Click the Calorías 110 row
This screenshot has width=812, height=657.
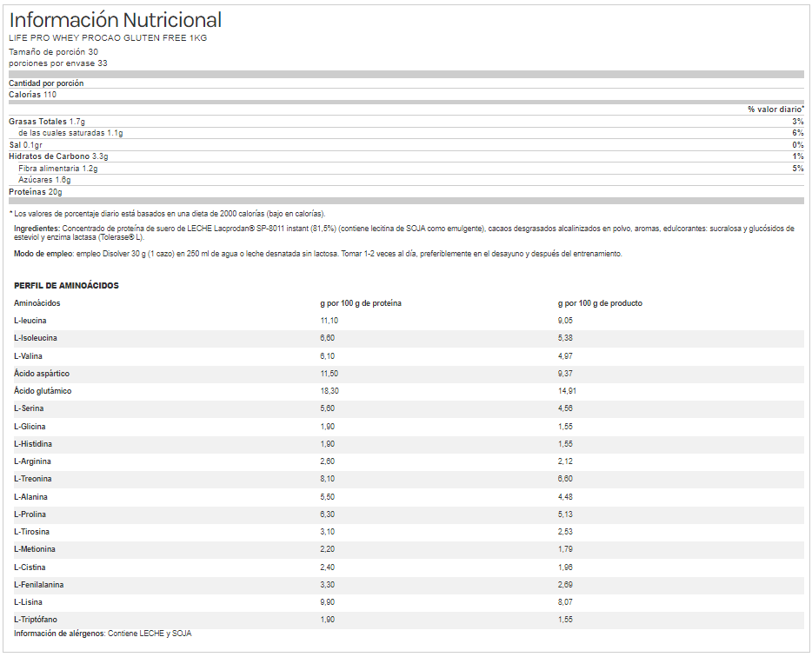pyautogui.click(x=32, y=94)
